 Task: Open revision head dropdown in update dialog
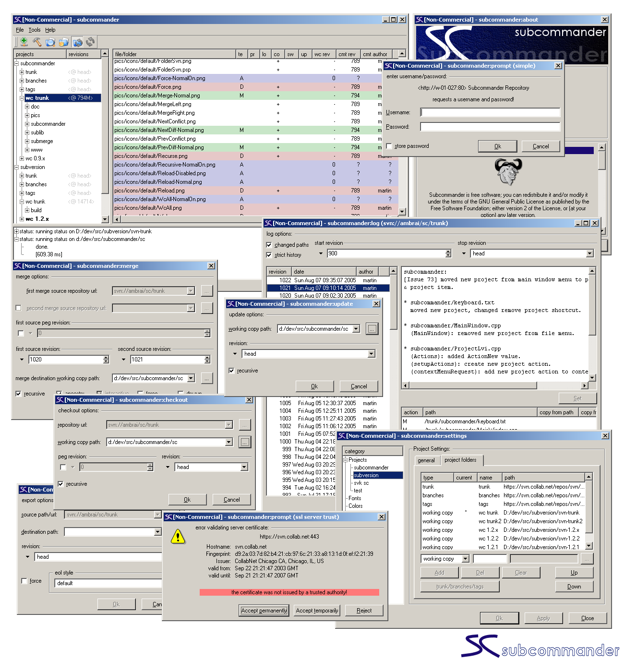point(372,354)
